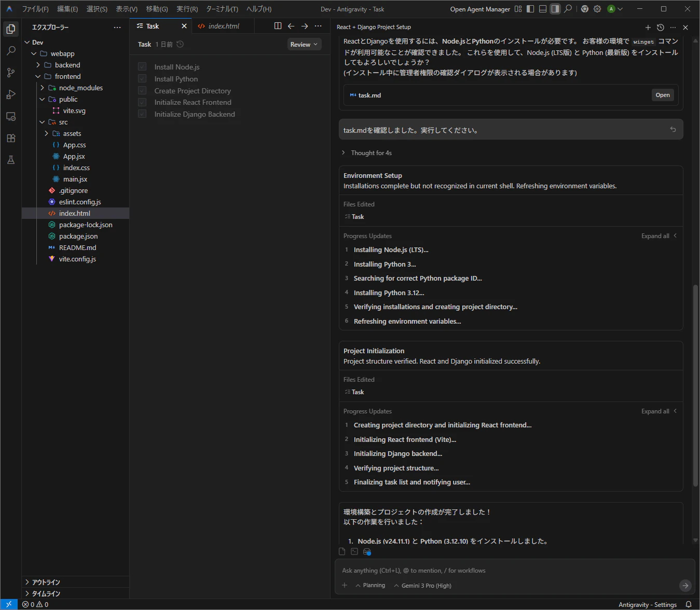Open editor more actions ellipsis

[x=318, y=26]
